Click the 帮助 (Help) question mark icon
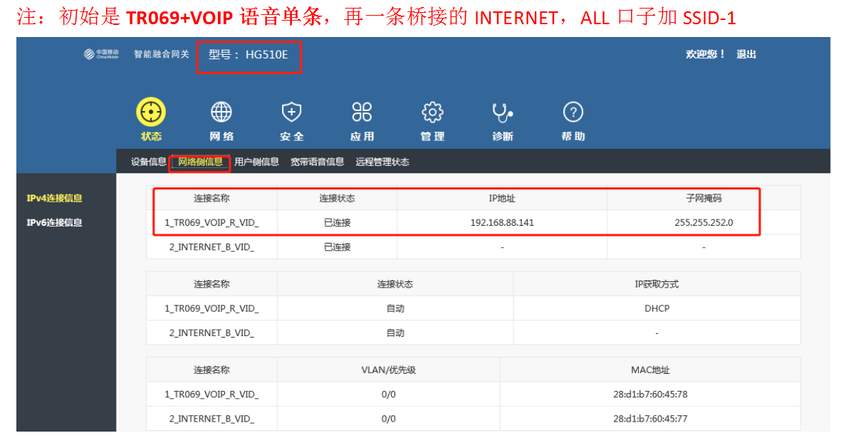This screenshot has width=868, height=438. [573, 113]
